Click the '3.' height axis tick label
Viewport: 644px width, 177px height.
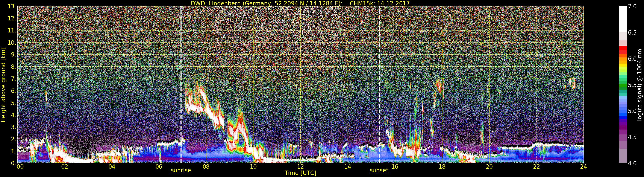pyautogui.click(x=14, y=127)
